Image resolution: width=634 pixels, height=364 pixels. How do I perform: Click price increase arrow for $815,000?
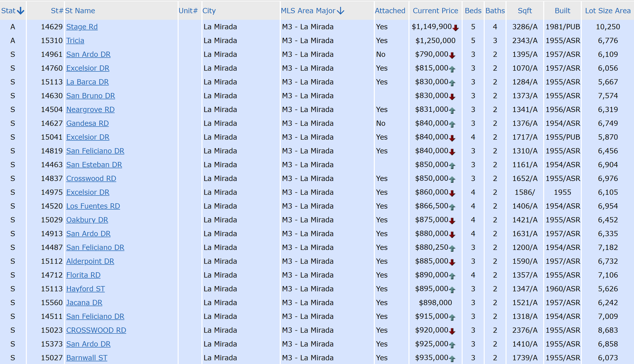[x=452, y=69]
